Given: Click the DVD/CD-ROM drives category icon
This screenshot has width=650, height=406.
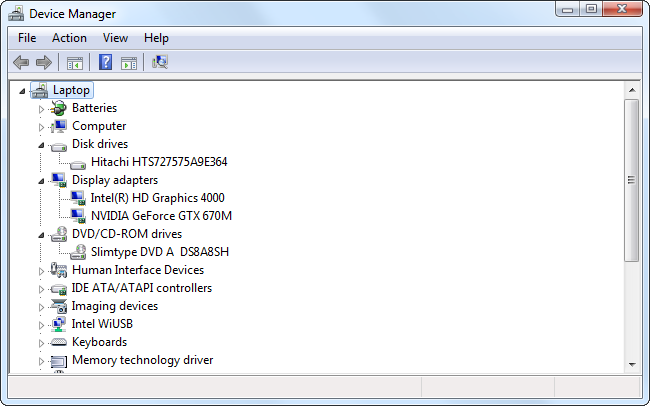Looking at the screenshot, I should point(58,234).
